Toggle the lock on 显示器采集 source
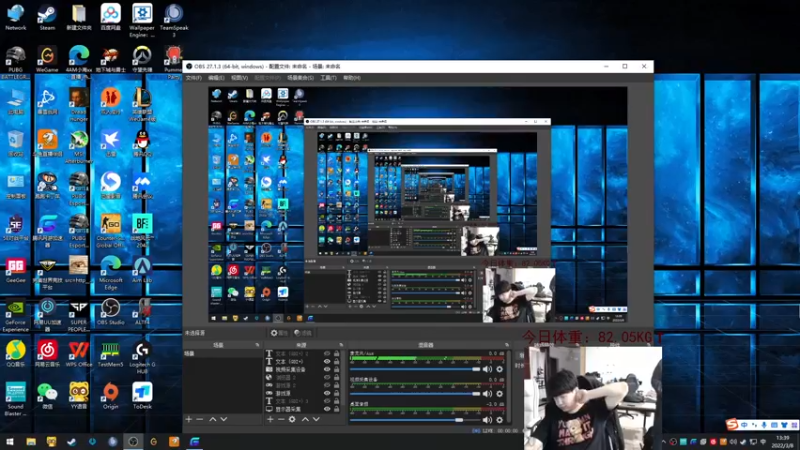Image resolution: width=800 pixels, height=450 pixels. [336, 409]
